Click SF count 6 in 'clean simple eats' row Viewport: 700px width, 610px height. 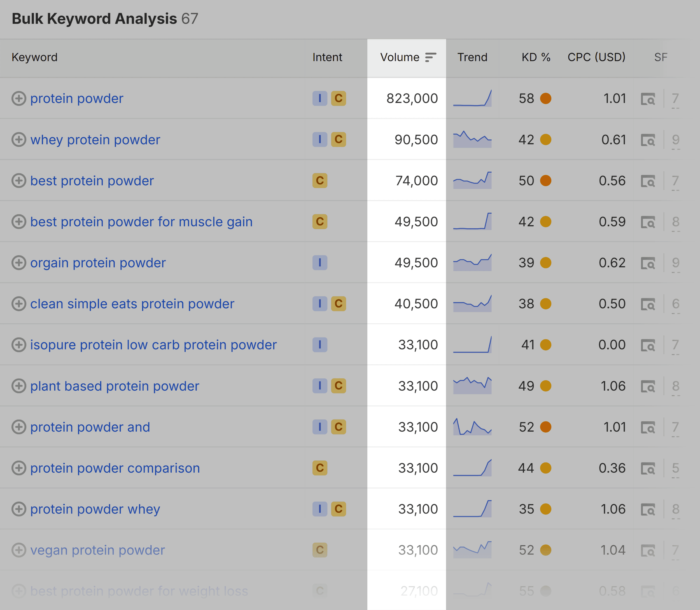pos(675,304)
